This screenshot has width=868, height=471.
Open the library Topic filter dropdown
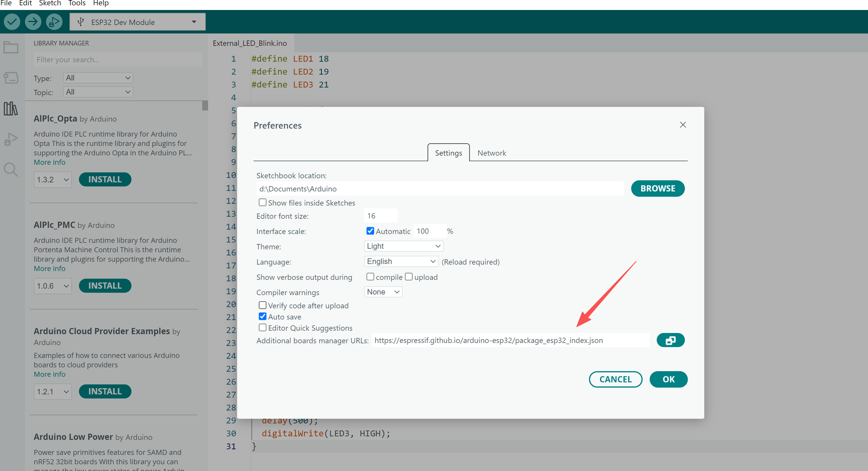pyautogui.click(x=98, y=92)
